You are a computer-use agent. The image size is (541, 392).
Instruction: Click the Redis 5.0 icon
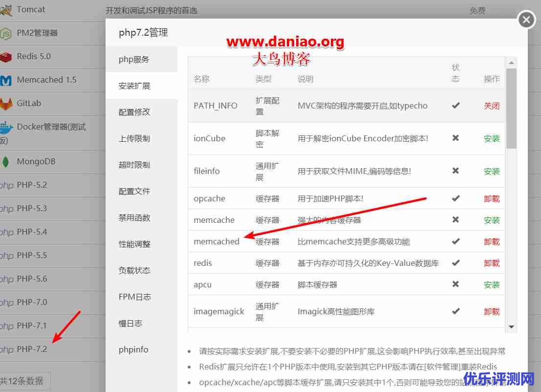[6, 57]
